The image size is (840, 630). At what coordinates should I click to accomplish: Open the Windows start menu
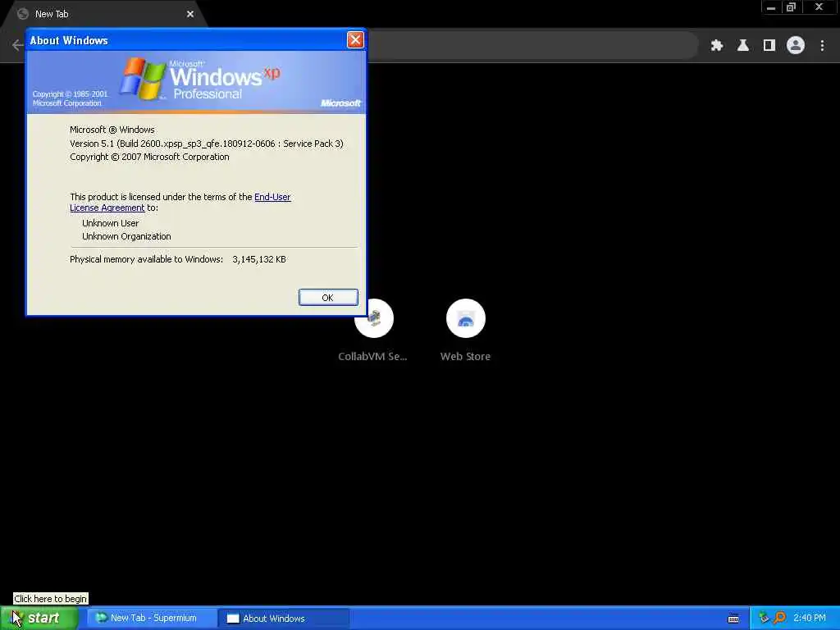pyautogui.click(x=39, y=619)
